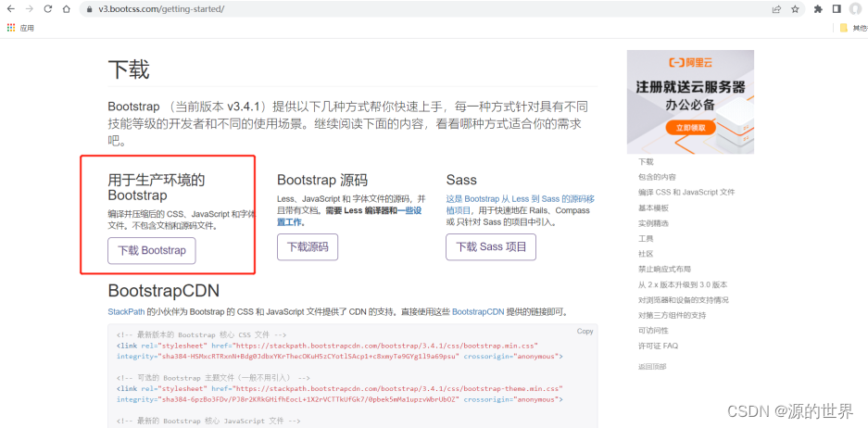Bookmark this page with the star
868x428 pixels.
pos(795,9)
